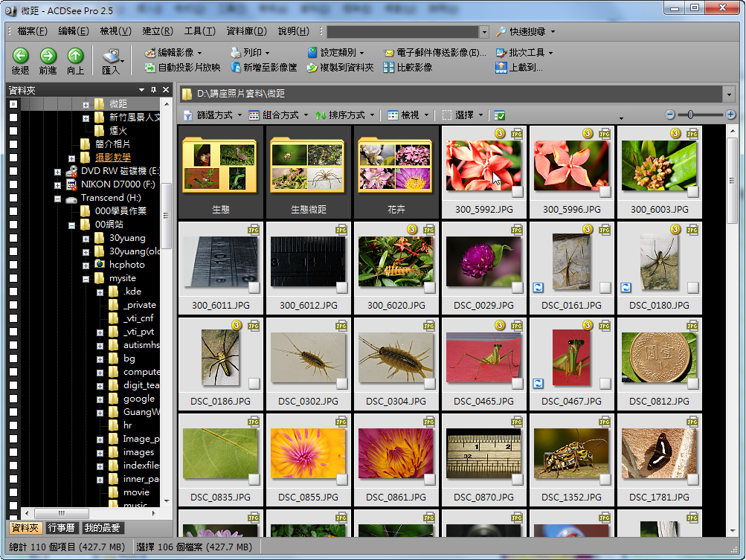
Task: Click the Import (匯入) scanner icon
Action: 111,57
